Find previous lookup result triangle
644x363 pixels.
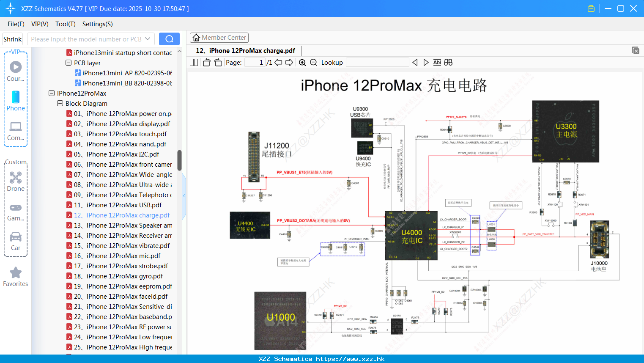click(x=415, y=63)
